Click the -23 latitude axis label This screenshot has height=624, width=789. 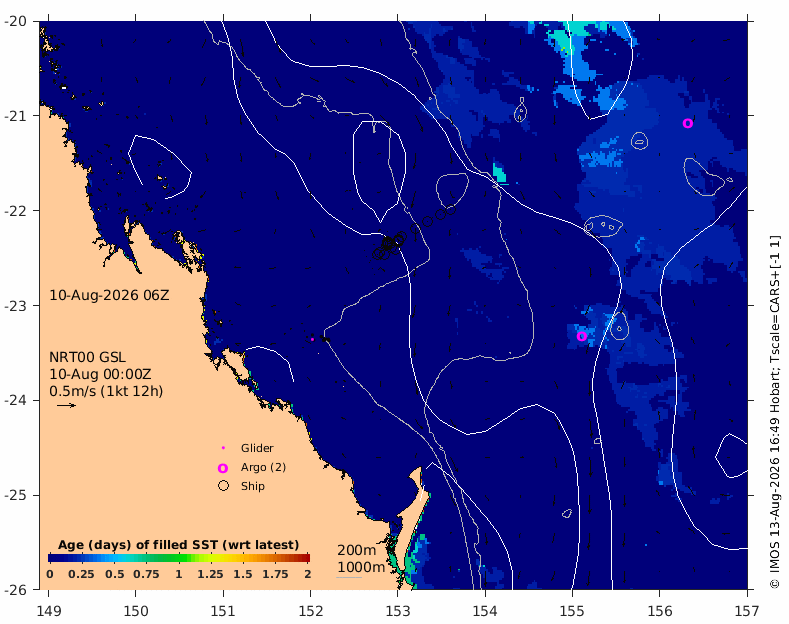click(16, 305)
